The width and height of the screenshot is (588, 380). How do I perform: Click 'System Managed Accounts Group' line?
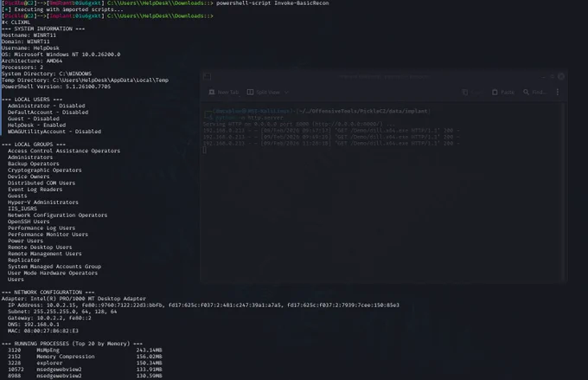pos(54,267)
